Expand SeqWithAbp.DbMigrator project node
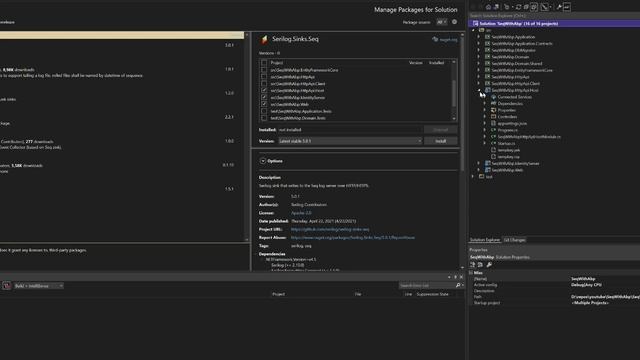Viewport: 640px width, 360px height. pos(479,50)
